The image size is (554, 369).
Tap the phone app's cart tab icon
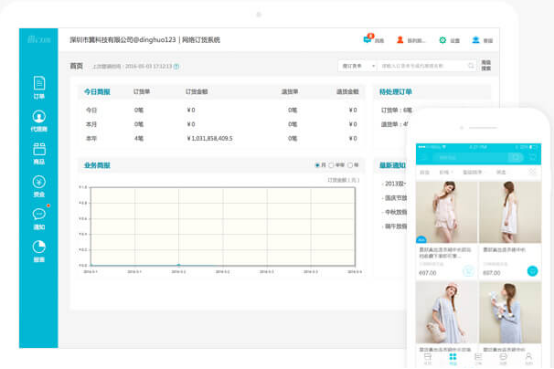pos(503,356)
